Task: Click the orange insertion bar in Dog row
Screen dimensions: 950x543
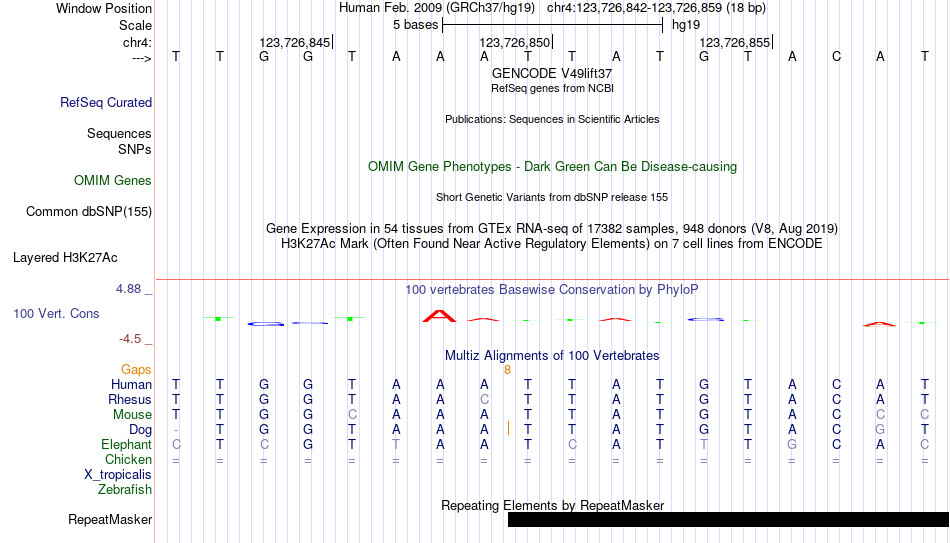Action: tap(508, 429)
